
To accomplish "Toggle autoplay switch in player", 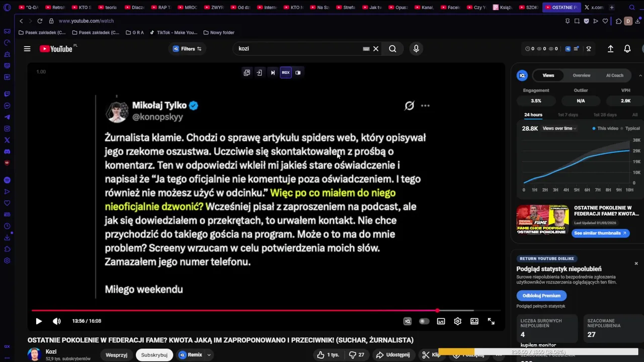I will 424,321.
